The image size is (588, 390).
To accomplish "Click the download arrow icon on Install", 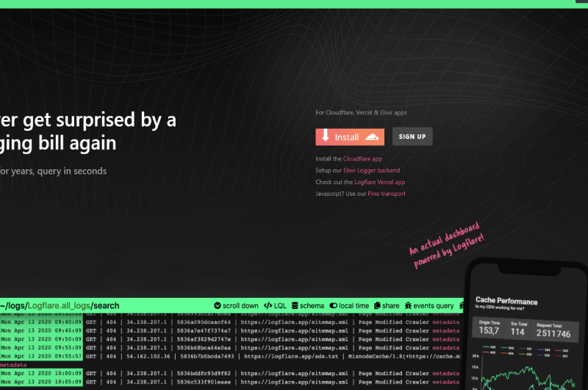I will 326,135.
